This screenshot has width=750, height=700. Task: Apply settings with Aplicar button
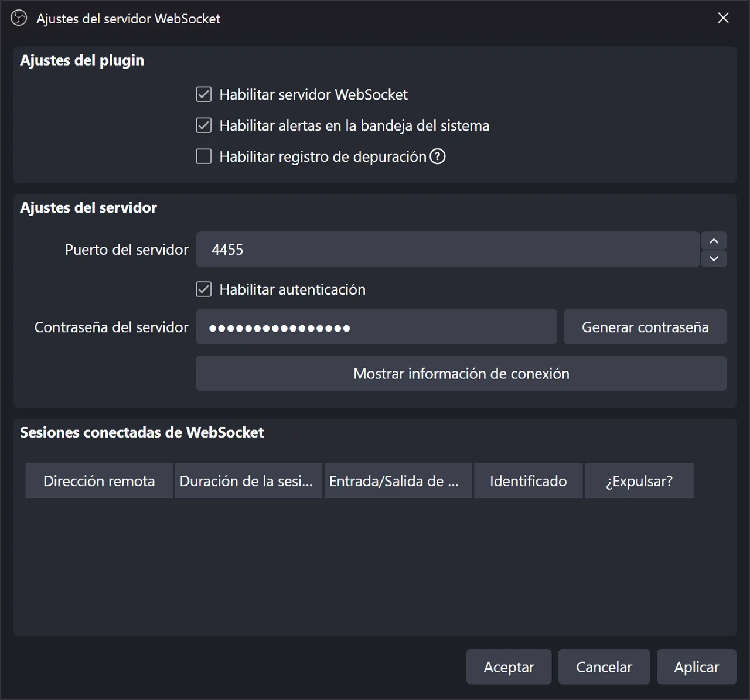[697, 667]
